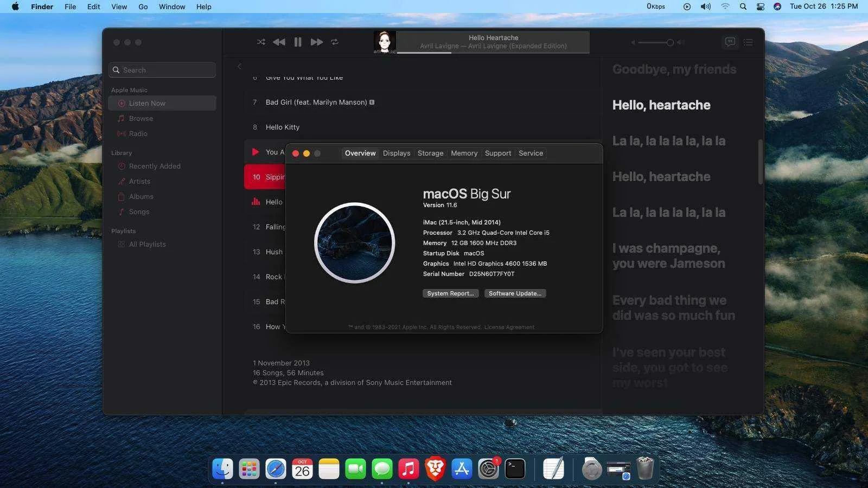Pause the current song
868x488 pixels.
298,42
